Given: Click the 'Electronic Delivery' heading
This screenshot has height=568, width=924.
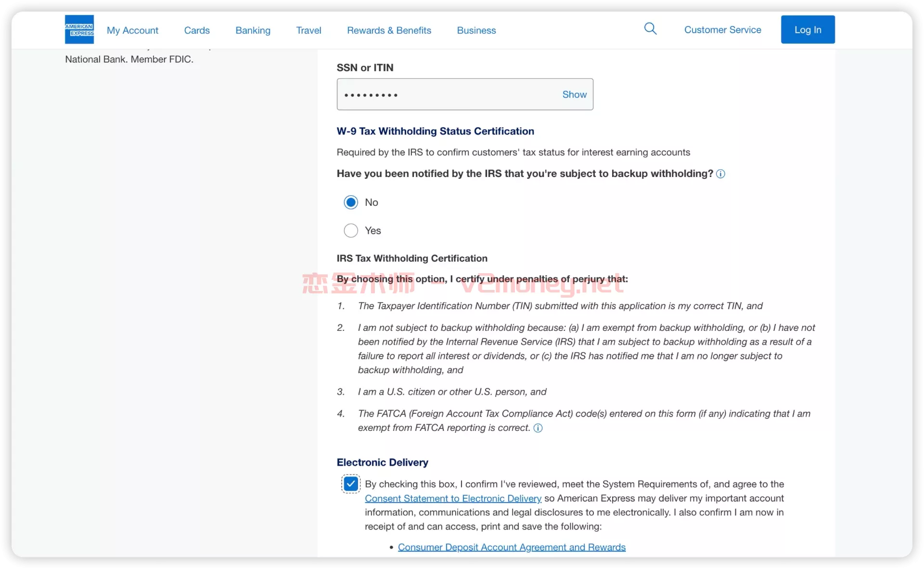Looking at the screenshot, I should [x=382, y=463].
